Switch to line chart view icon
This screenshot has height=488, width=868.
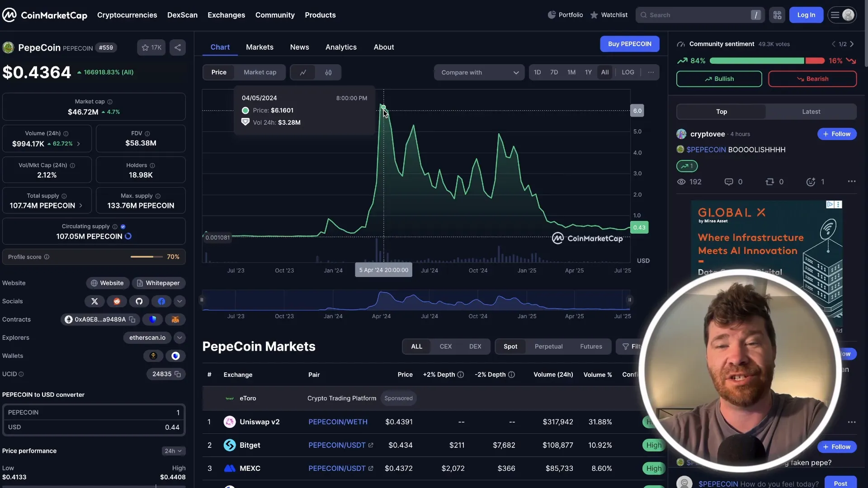click(303, 72)
